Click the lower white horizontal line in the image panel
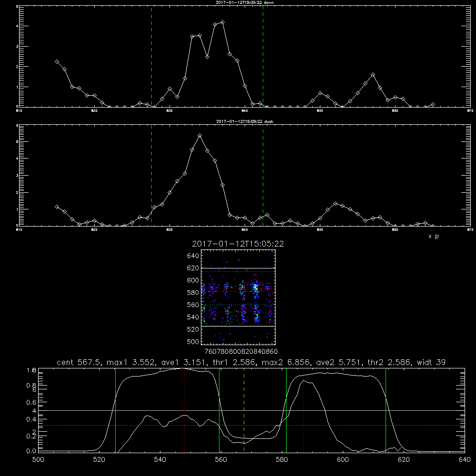This screenshot has height=476, width=476. click(238, 326)
